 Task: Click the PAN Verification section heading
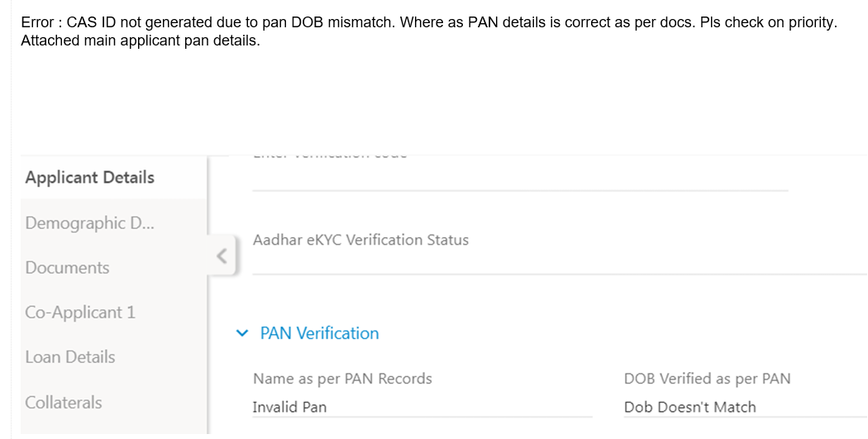(x=319, y=333)
